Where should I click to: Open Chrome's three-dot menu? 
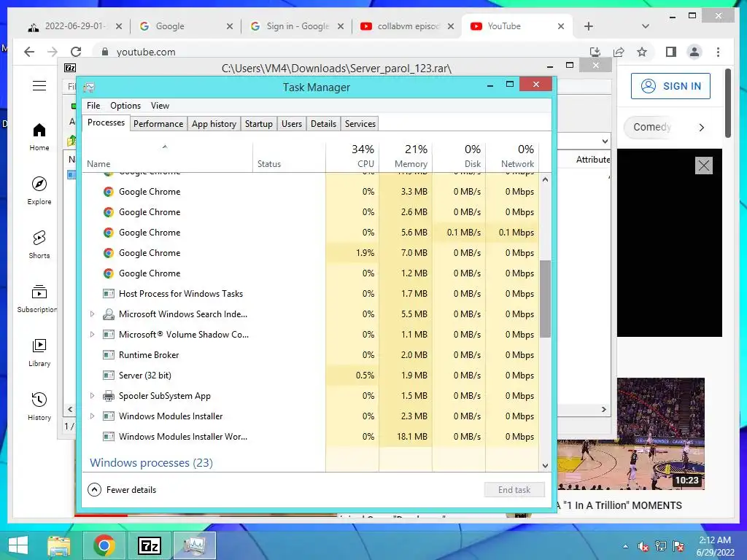[718, 52]
